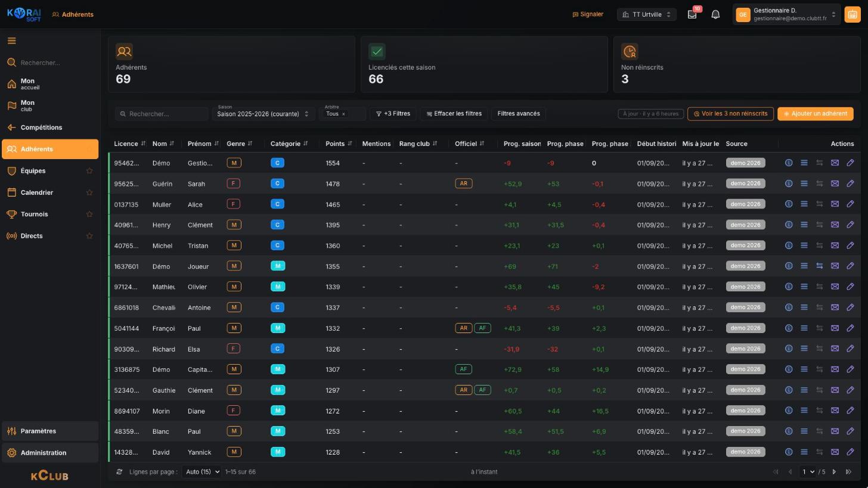Viewport: 868px width, 488px height.
Task: Click Voir les 3 non réinscrits
Action: click(730, 114)
